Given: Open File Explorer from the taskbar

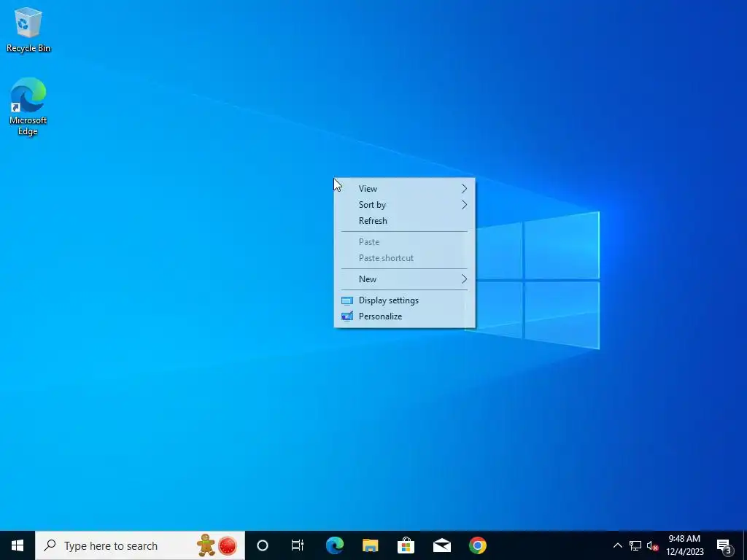Looking at the screenshot, I should click(x=370, y=545).
